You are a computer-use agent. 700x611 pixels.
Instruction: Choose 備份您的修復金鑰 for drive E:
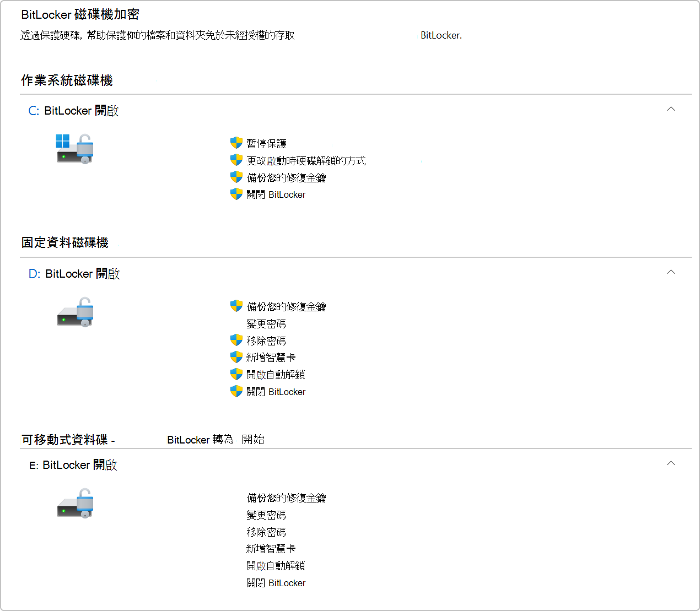point(286,498)
